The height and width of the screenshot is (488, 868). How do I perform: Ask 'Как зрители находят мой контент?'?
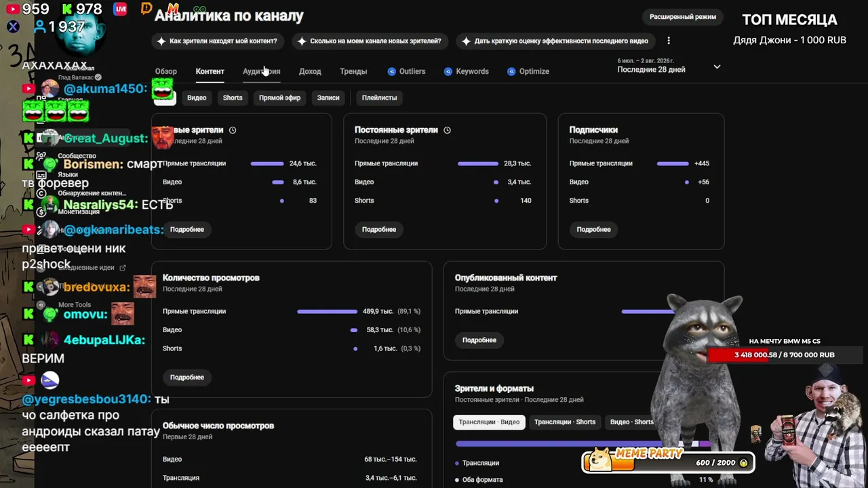click(217, 41)
